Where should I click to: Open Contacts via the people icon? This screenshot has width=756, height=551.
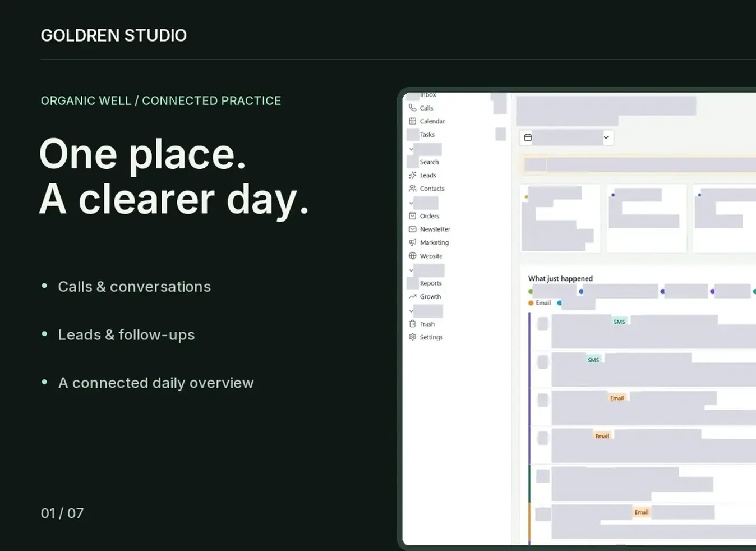point(412,189)
